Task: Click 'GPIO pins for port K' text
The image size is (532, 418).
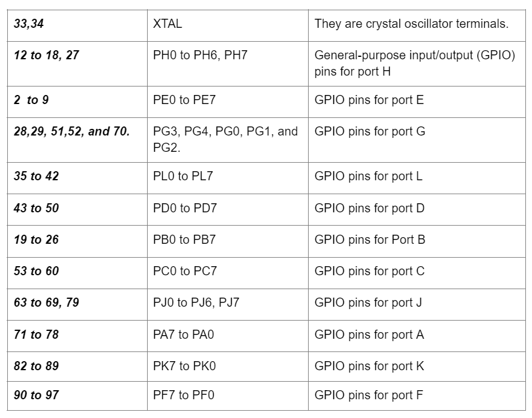Action: pyautogui.click(x=369, y=366)
